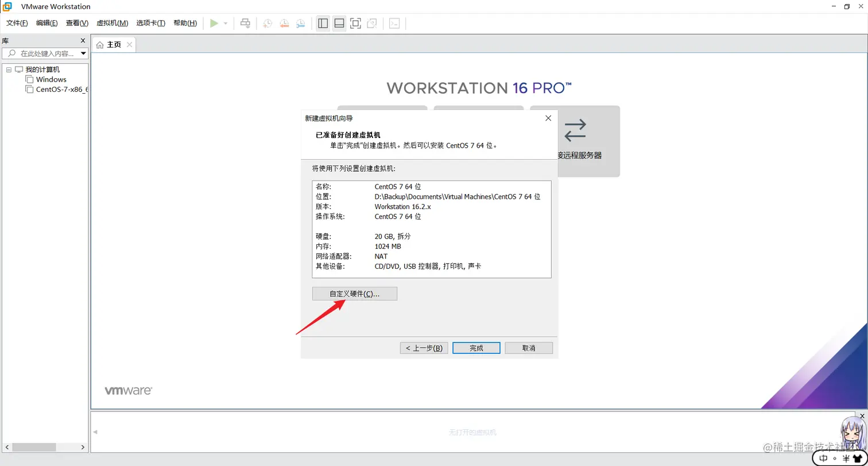Click the VM icon beside Windows in the library

tap(29, 79)
